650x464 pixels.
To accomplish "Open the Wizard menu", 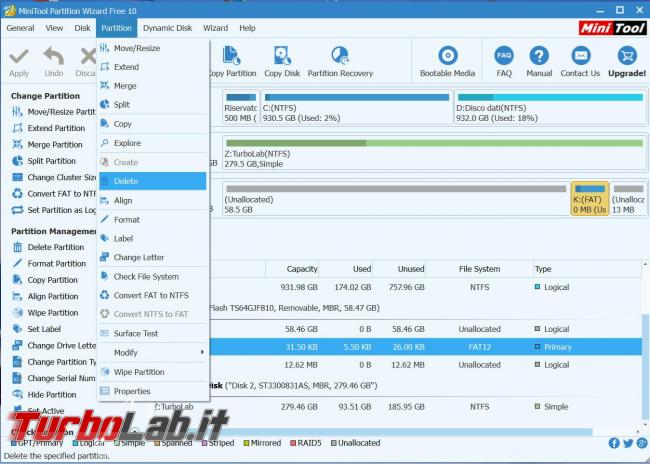I will [x=216, y=28].
